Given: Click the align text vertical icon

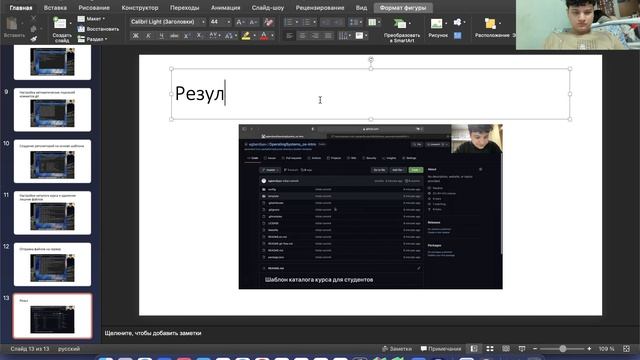Looking at the screenshot, I should (359, 36).
